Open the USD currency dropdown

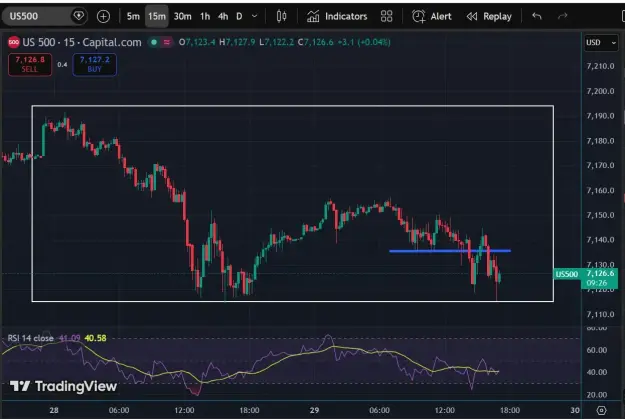pos(601,43)
